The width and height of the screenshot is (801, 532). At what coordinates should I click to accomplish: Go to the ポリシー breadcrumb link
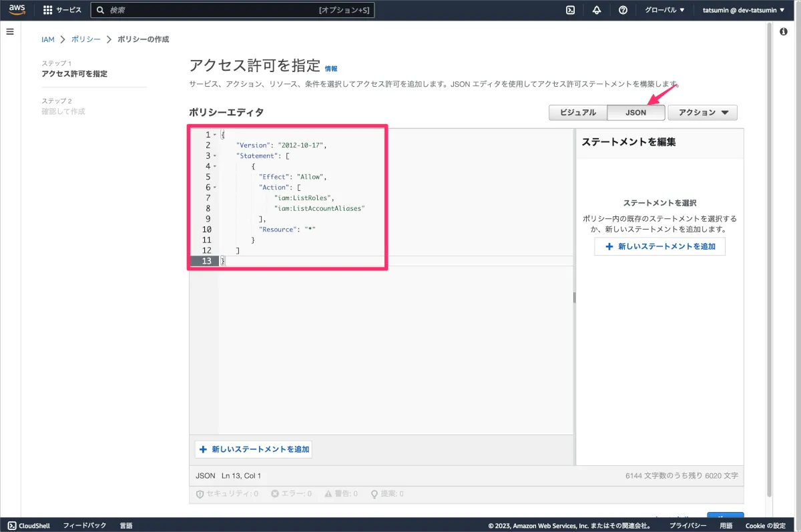click(x=85, y=39)
